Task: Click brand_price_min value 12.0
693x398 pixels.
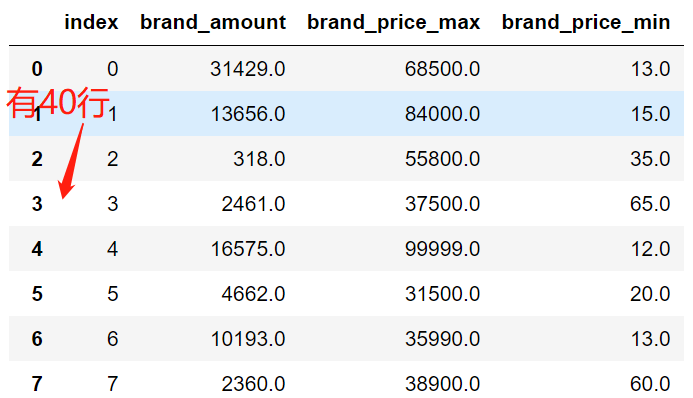Action: click(x=650, y=249)
